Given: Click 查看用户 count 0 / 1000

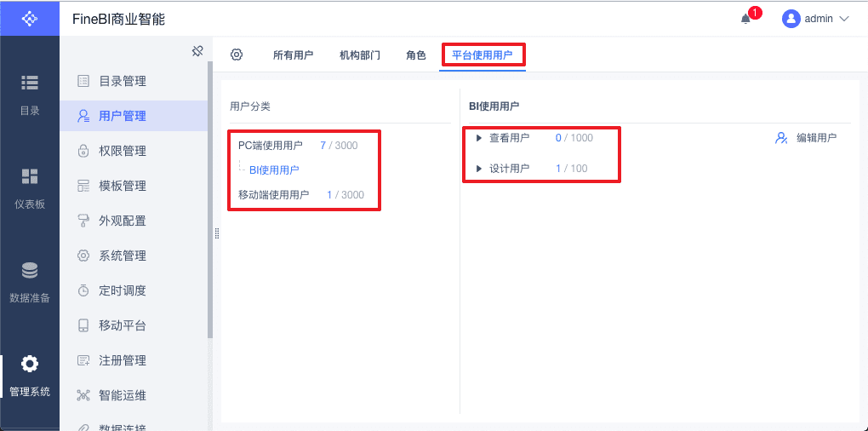Looking at the screenshot, I should (x=574, y=138).
